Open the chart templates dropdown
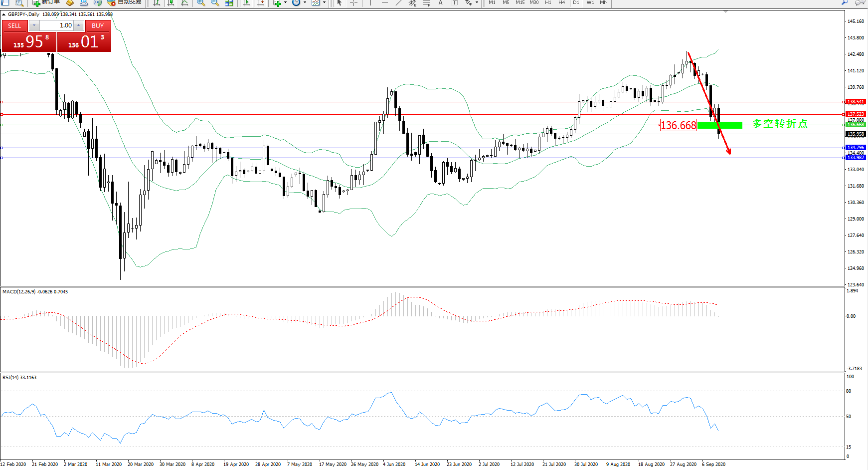 [324, 2]
